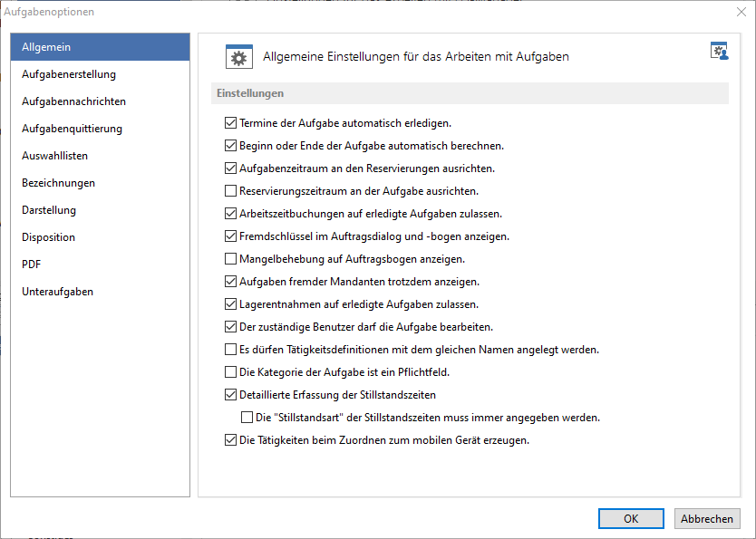Open the Auswahllisten section
This screenshot has width=756, height=539.
[101, 156]
